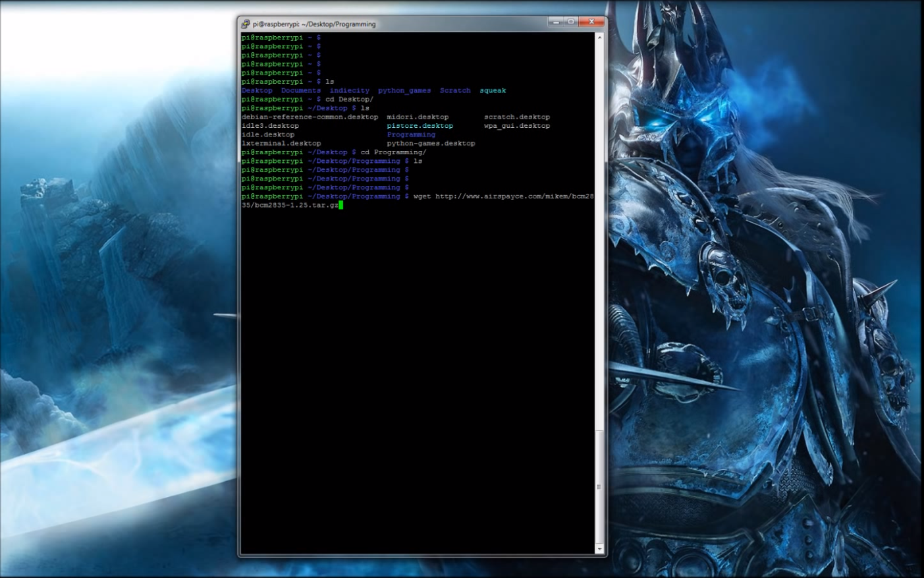The width and height of the screenshot is (924, 578).
Task: Click 'lxterminal.desktop' file name
Action: click(281, 143)
